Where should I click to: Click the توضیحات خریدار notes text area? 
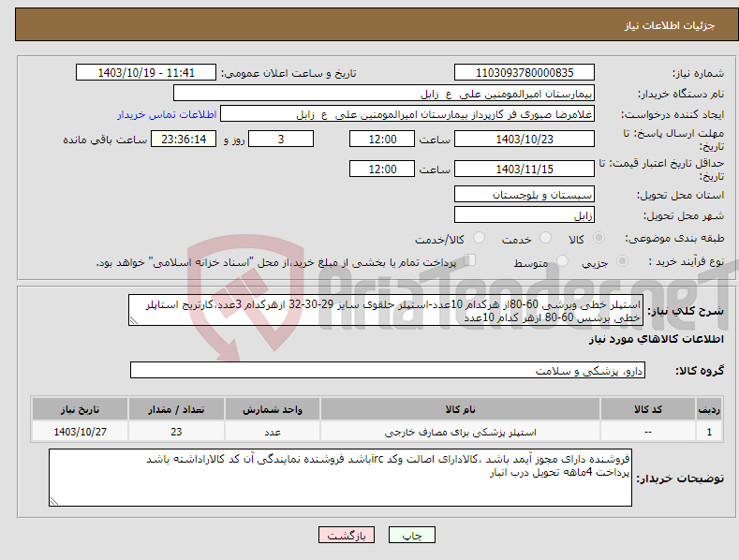point(340,478)
